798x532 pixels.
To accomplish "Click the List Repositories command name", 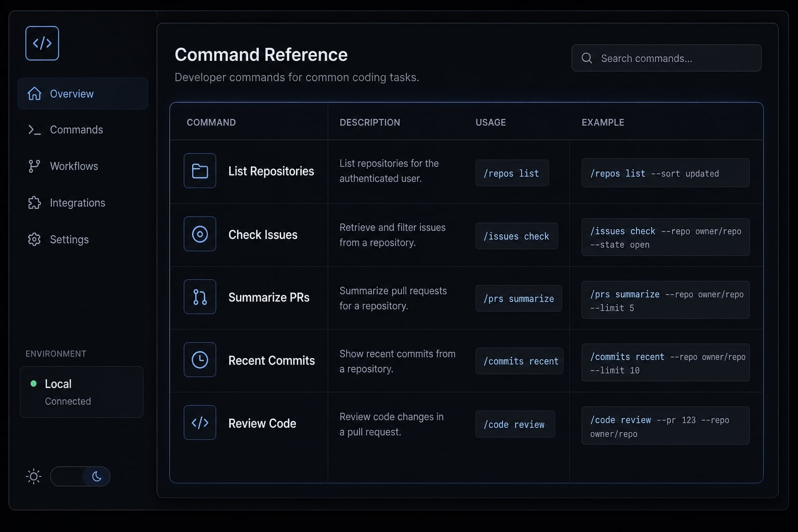I will 271,171.
